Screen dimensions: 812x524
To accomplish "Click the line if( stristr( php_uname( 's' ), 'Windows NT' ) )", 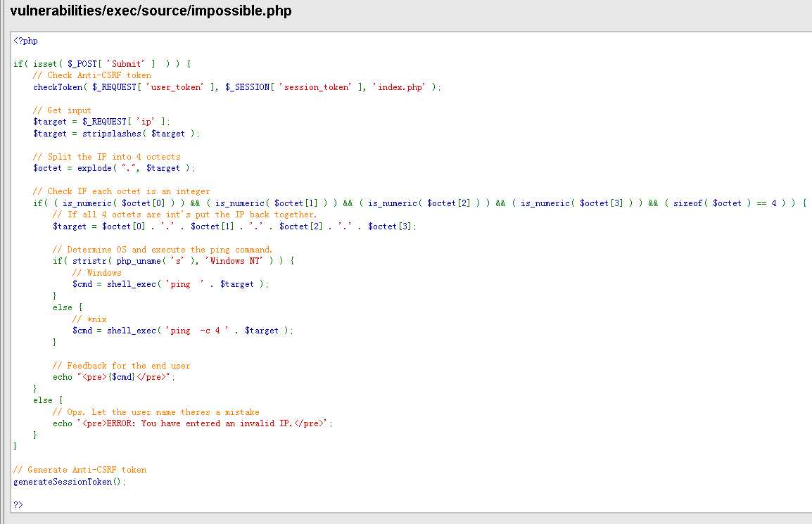I will point(174,261).
